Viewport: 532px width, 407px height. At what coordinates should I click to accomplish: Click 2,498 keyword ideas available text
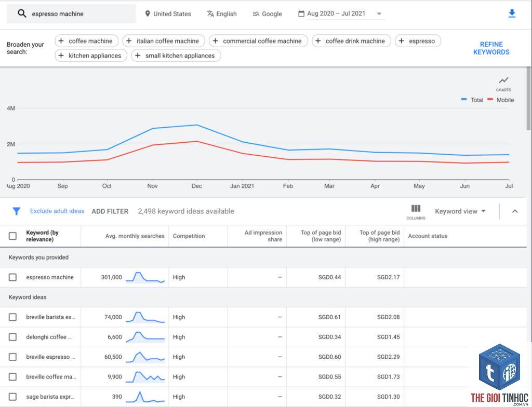[186, 211]
